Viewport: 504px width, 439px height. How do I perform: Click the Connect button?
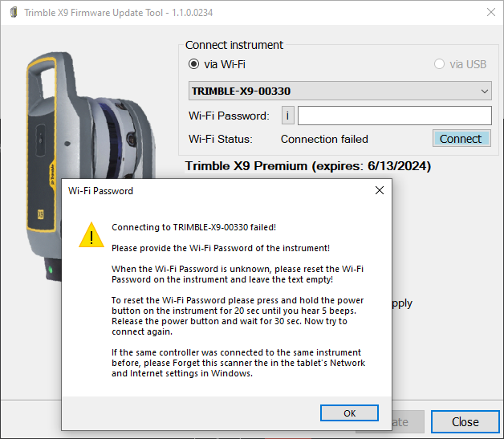coord(461,139)
